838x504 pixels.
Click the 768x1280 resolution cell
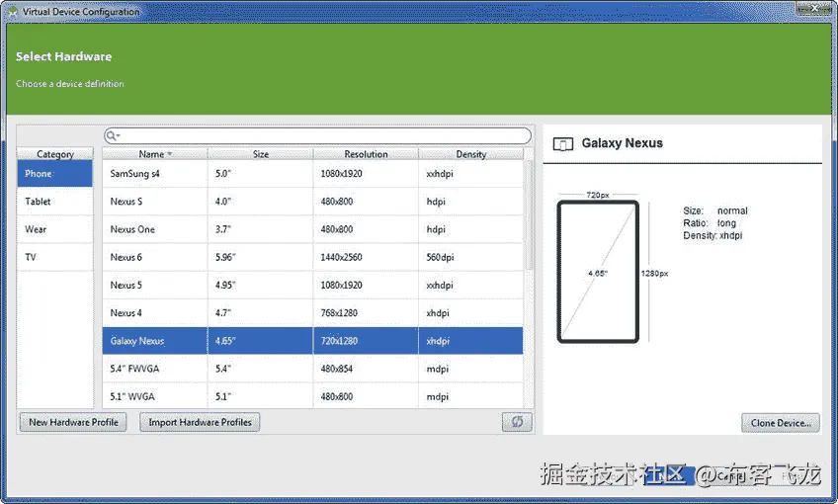click(x=366, y=312)
